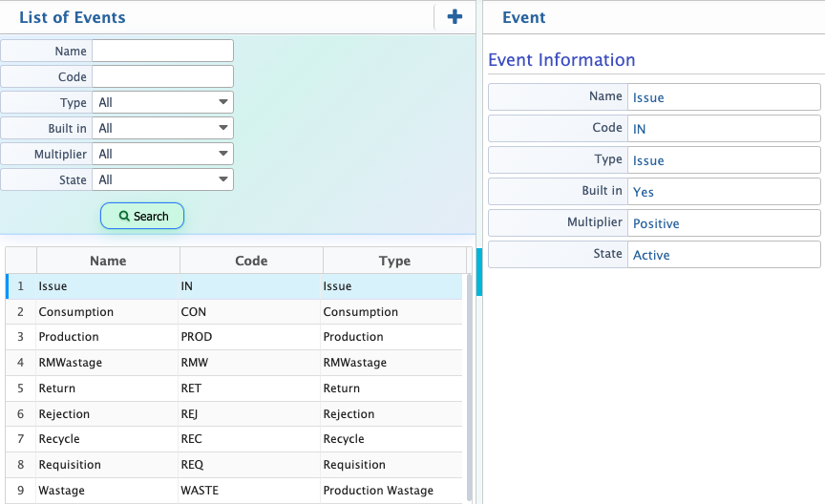Click the Search button
The height and width of the screenshot is (504, 825).
pos(142,217)
